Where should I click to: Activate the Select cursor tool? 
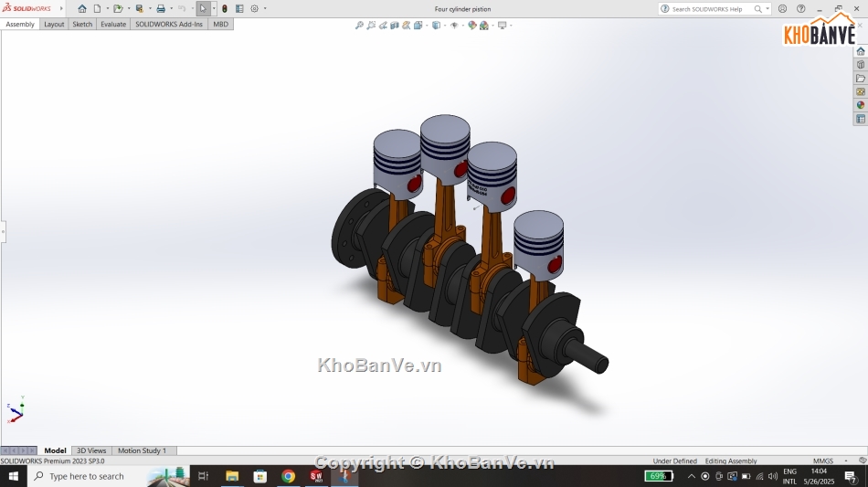203,9
